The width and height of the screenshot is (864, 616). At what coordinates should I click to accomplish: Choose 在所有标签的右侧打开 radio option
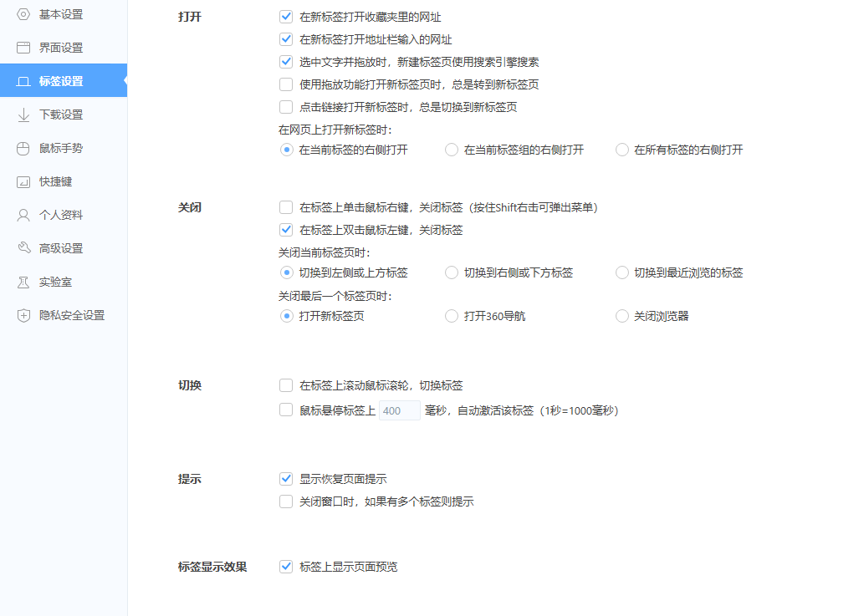(x=622, y=150)
